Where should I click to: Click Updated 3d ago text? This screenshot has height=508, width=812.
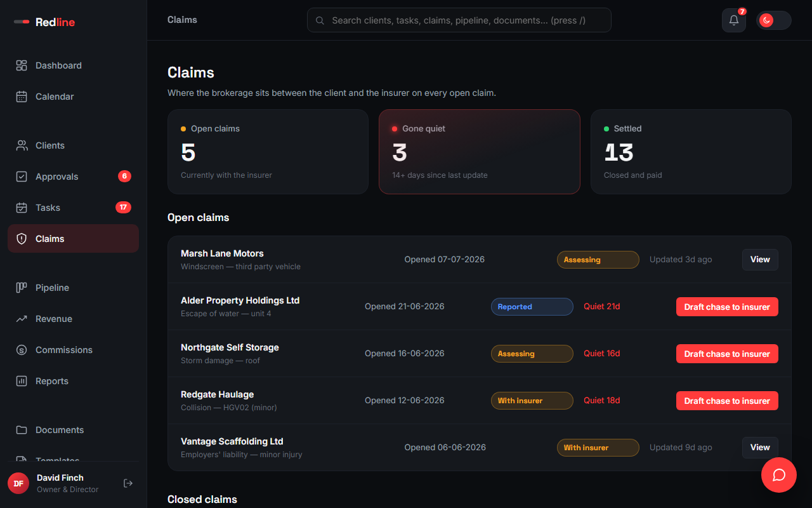681,260
